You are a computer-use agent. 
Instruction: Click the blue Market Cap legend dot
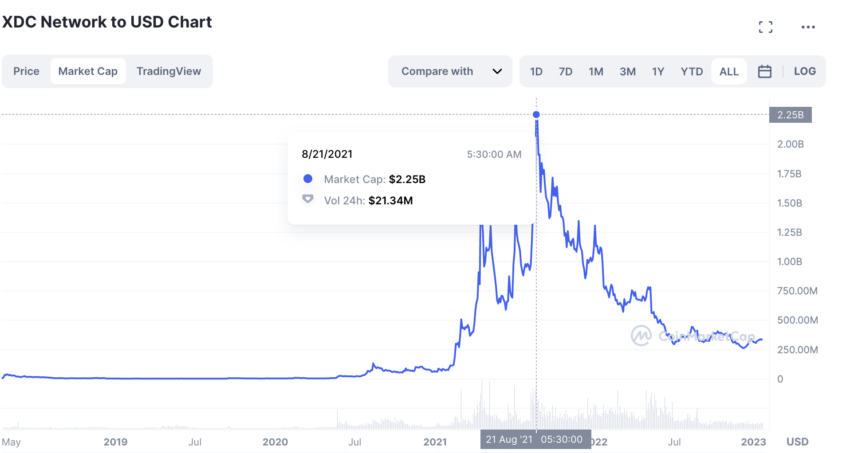coord(308,179)
